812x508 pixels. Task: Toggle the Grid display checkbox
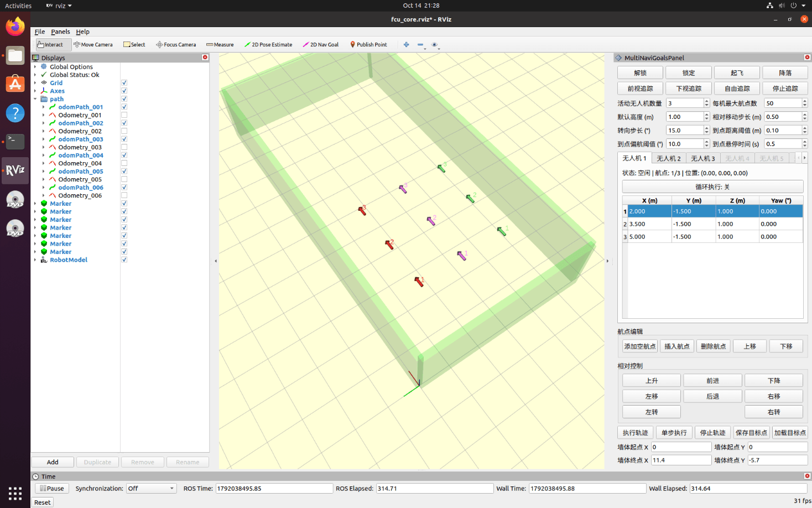click(x=124, y=83)
